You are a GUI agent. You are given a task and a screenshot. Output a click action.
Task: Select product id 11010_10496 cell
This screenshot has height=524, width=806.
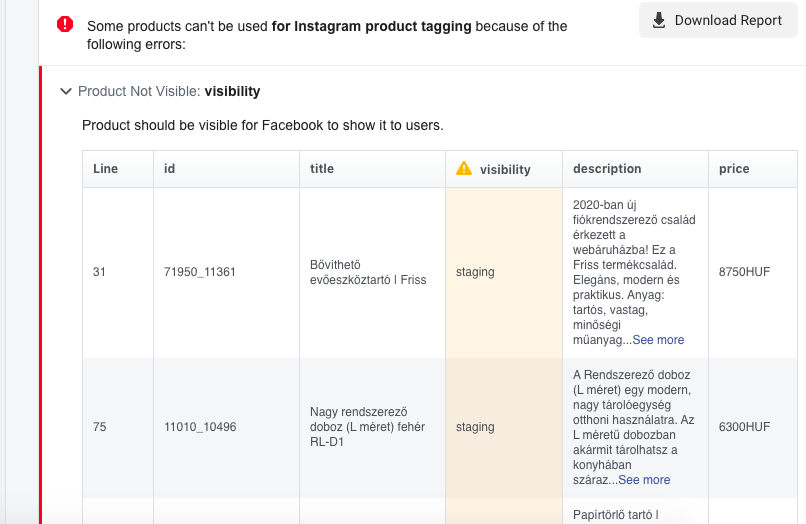(x=226, y=427)
